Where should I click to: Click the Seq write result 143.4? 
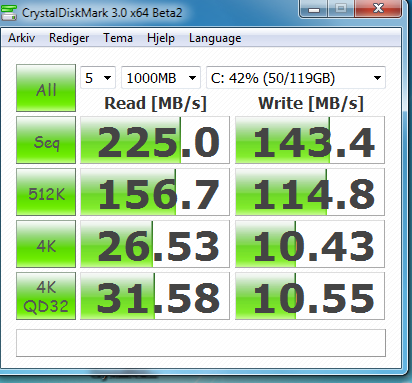(x=310, y=140)
